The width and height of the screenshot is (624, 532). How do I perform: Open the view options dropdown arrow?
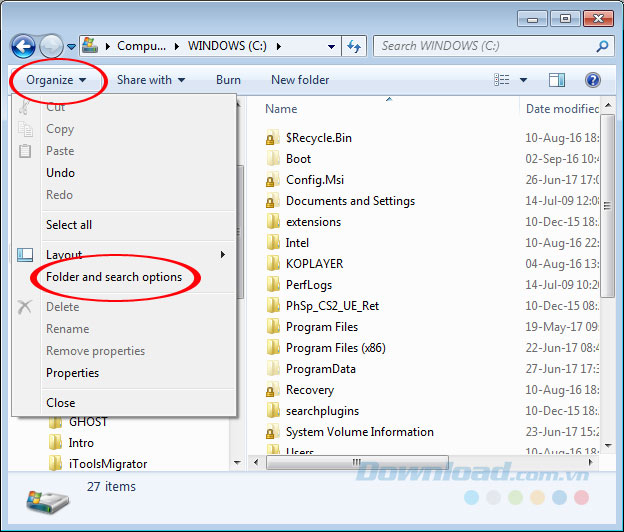tap(523, 80)
